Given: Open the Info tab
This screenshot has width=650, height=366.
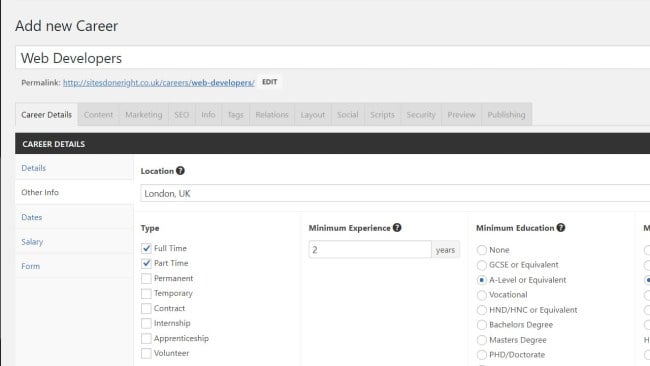Looking at the screenshot, I should tap(208, 115).
